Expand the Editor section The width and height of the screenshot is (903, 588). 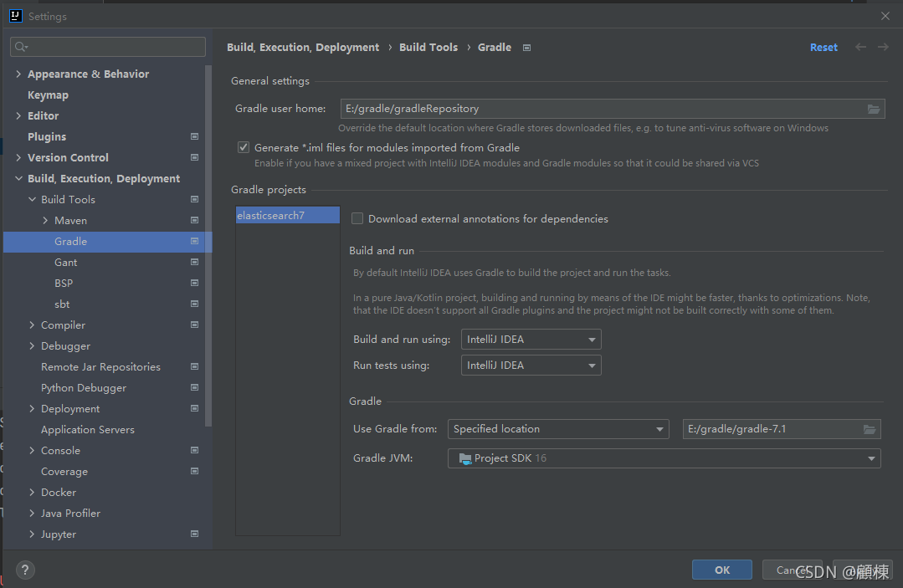[x=18, y=115]
